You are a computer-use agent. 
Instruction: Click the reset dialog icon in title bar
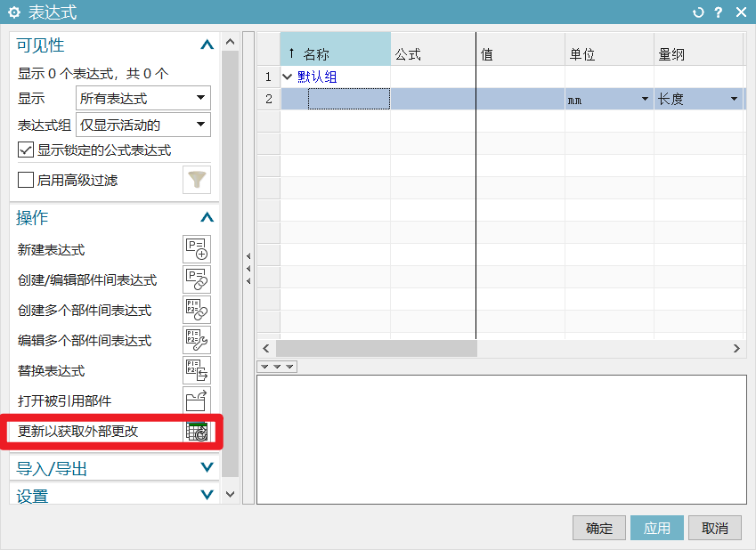coord(697,12)
